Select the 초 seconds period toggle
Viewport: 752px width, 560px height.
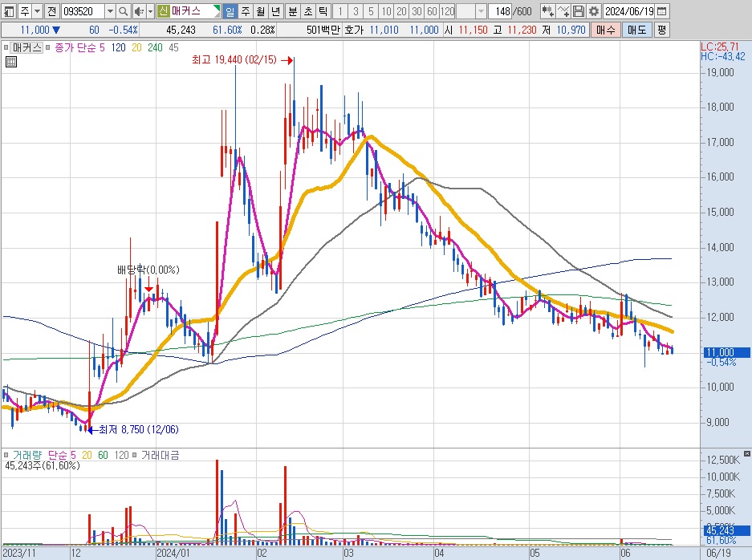coord(308,11)
